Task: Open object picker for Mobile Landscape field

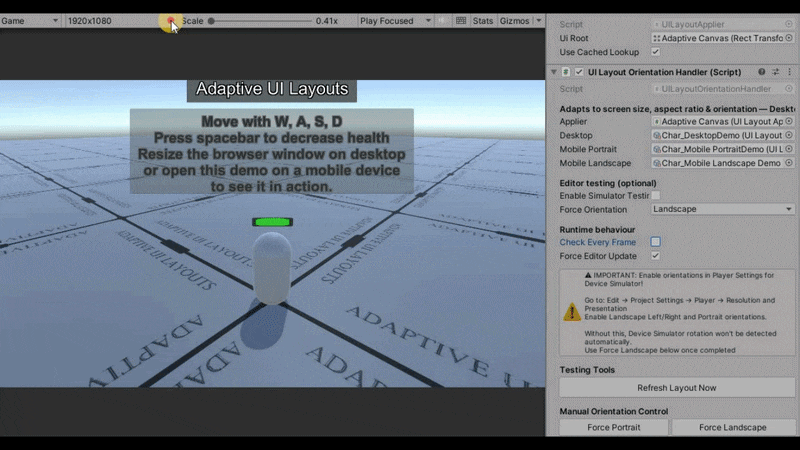Action: click(789, 163)
